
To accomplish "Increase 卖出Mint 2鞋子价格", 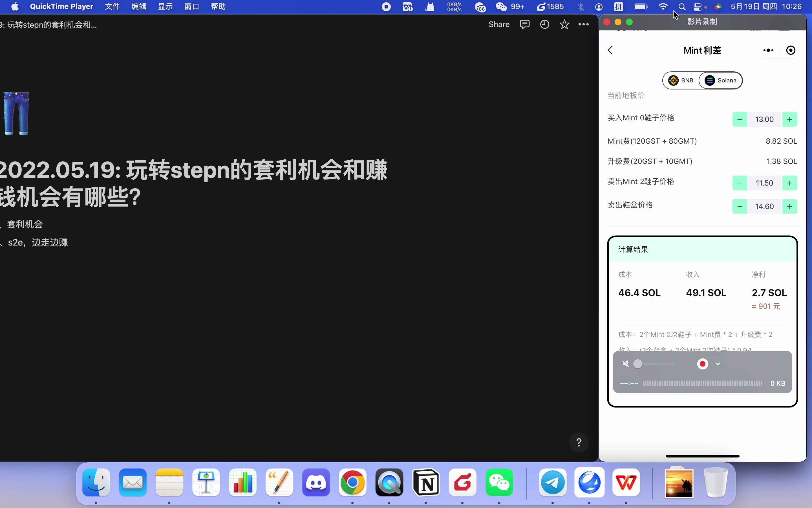I will tap(789, 183).
